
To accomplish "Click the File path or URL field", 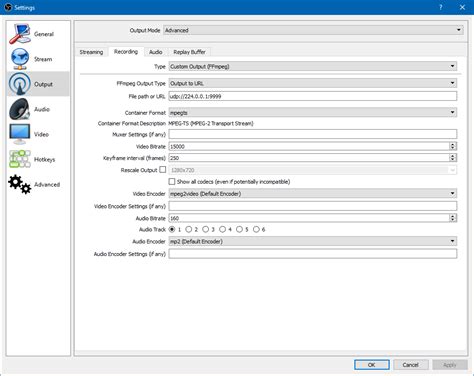I will point(313,96).
